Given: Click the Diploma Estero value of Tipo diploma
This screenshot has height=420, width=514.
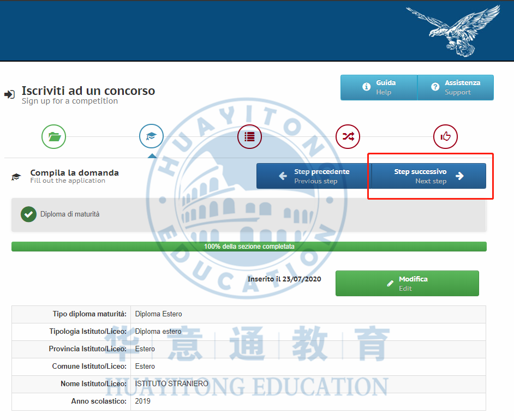Looking at the screenshot, I should pos(158,314).
